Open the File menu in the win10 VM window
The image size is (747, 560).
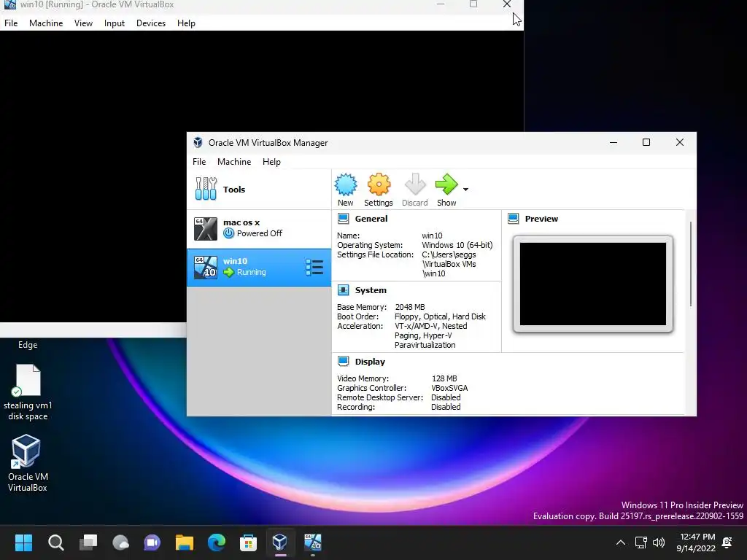pos(11,23)
